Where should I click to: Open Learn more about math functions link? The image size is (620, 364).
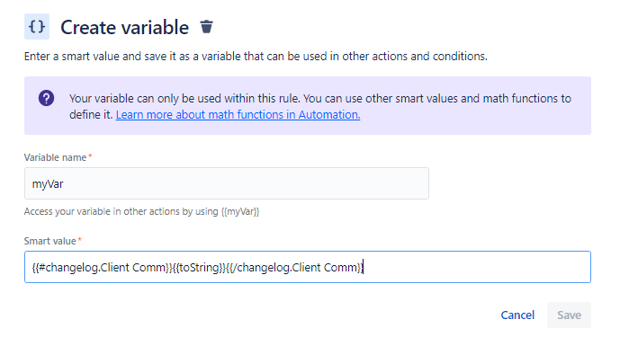(238, 114)
